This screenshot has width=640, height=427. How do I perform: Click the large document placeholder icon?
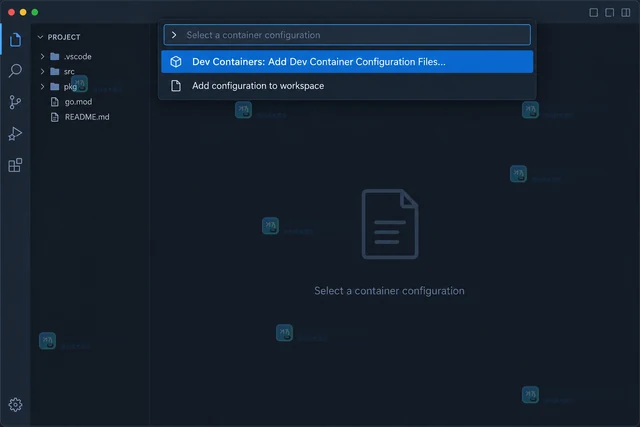pyautogui.click(x=390, y=224)
